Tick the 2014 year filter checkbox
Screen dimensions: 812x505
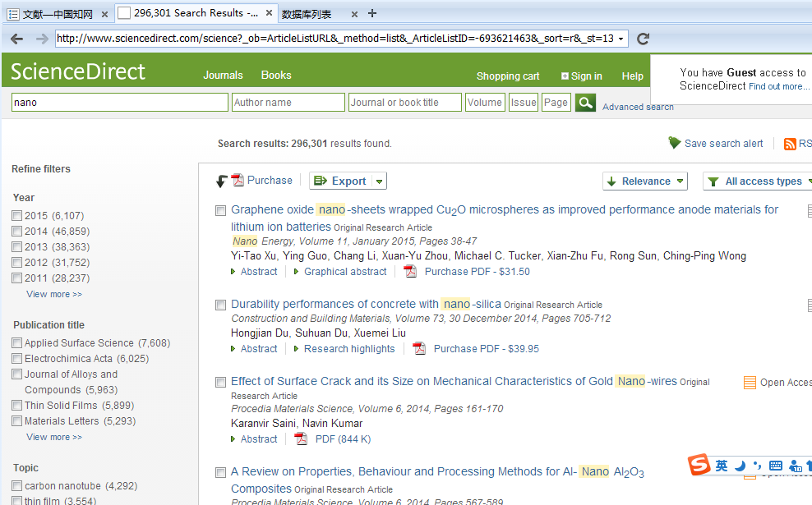click(17, 231)
